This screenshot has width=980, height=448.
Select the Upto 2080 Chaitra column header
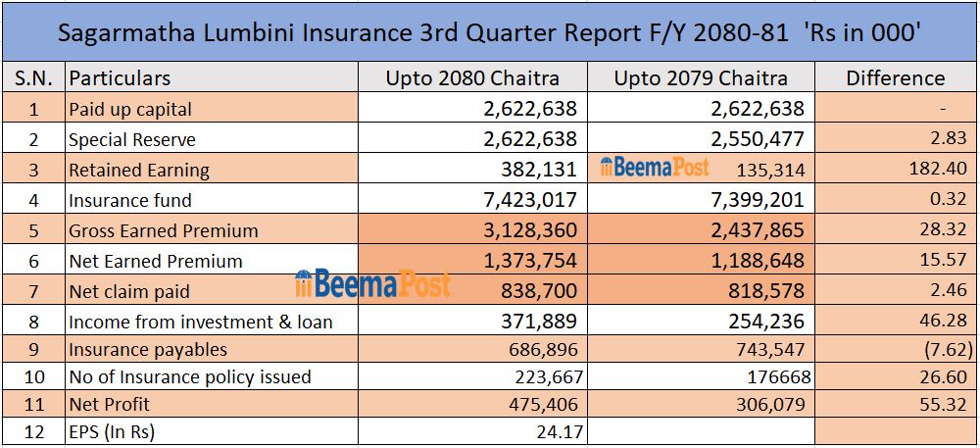[472, 78]
